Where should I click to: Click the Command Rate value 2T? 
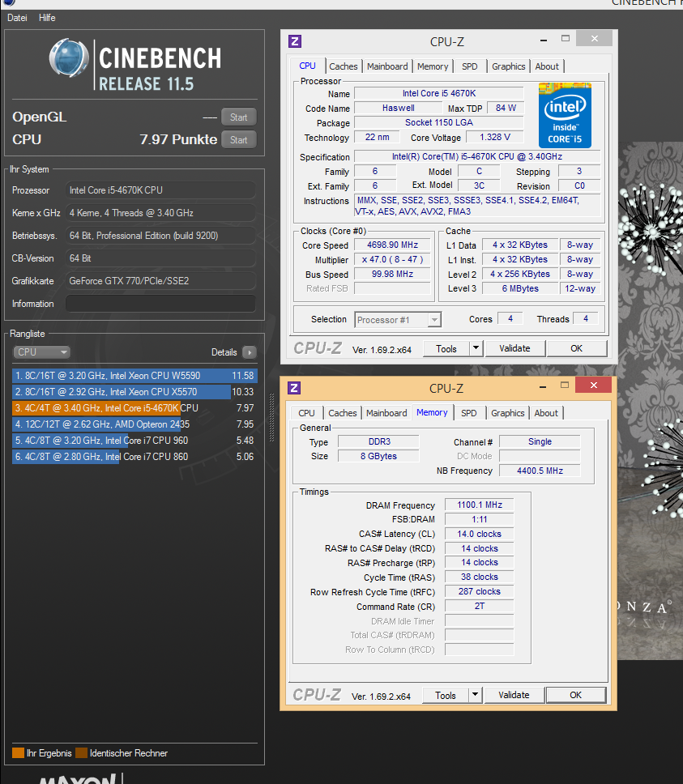479,606
